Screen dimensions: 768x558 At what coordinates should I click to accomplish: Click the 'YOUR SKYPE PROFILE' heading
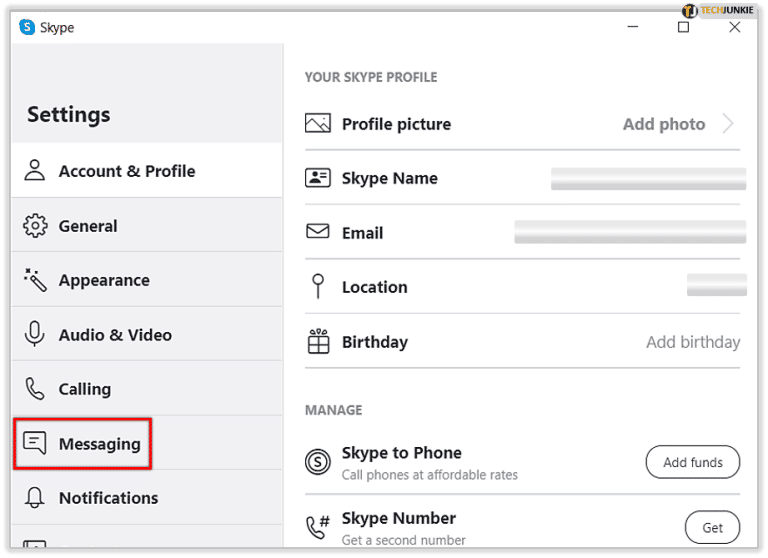pyautogui.click(x=371, y=77)
